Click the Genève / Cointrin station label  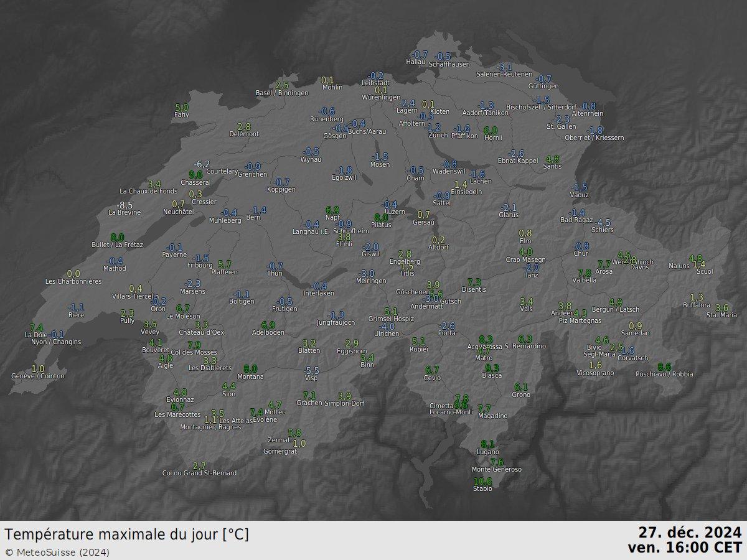pyautogui.click(x=37, y=376)
